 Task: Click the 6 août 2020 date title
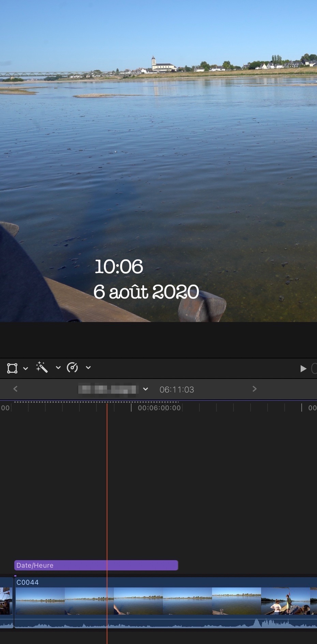point(146,292)
